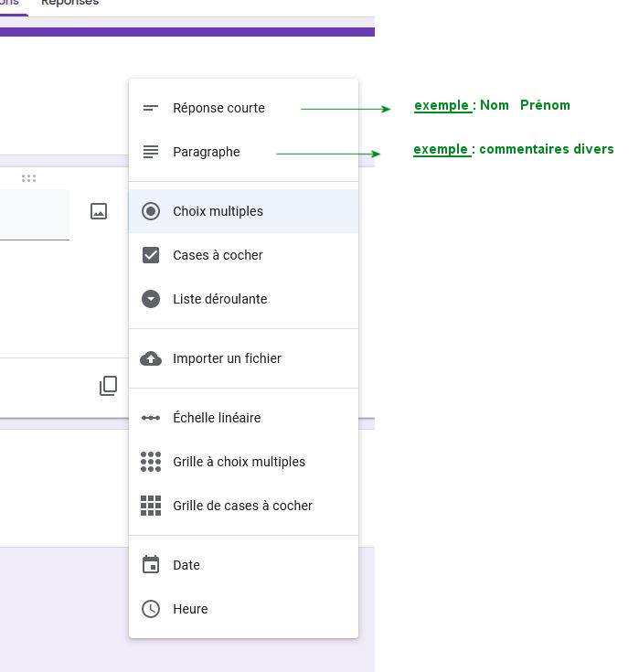The height and width of the screenshot is (672, 639).
Task: Click the cloud upload icon
Action: coord(151,358)
